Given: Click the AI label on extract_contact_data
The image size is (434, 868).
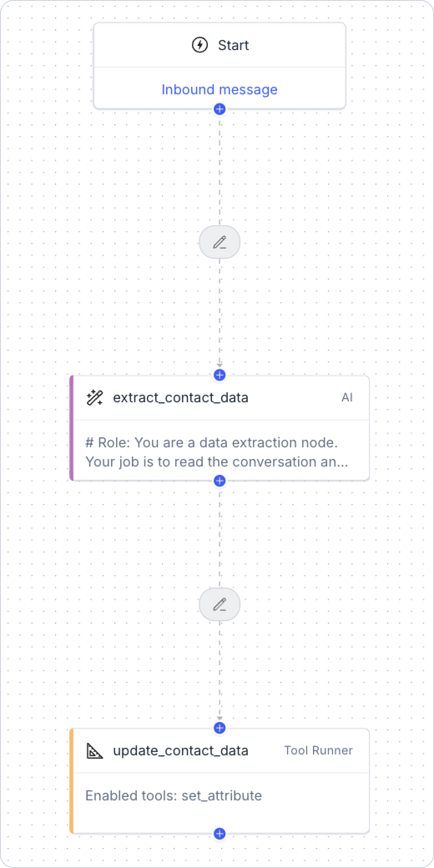Looking at the screenshot, I should point(347,397).
